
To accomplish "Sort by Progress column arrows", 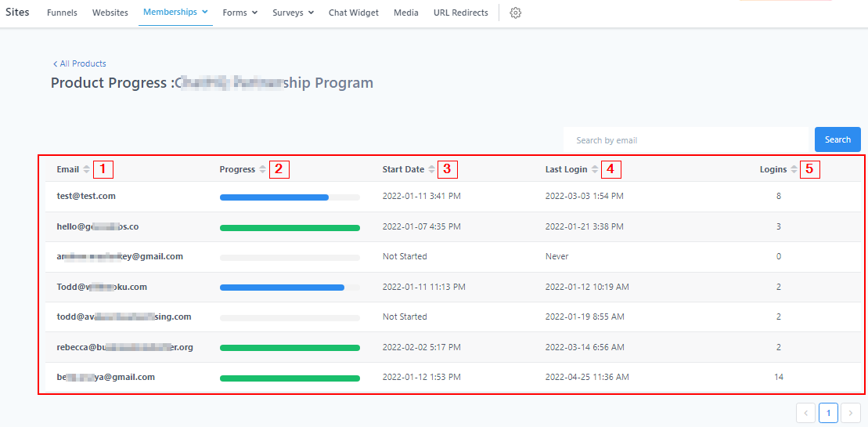I will click(262, 169).
